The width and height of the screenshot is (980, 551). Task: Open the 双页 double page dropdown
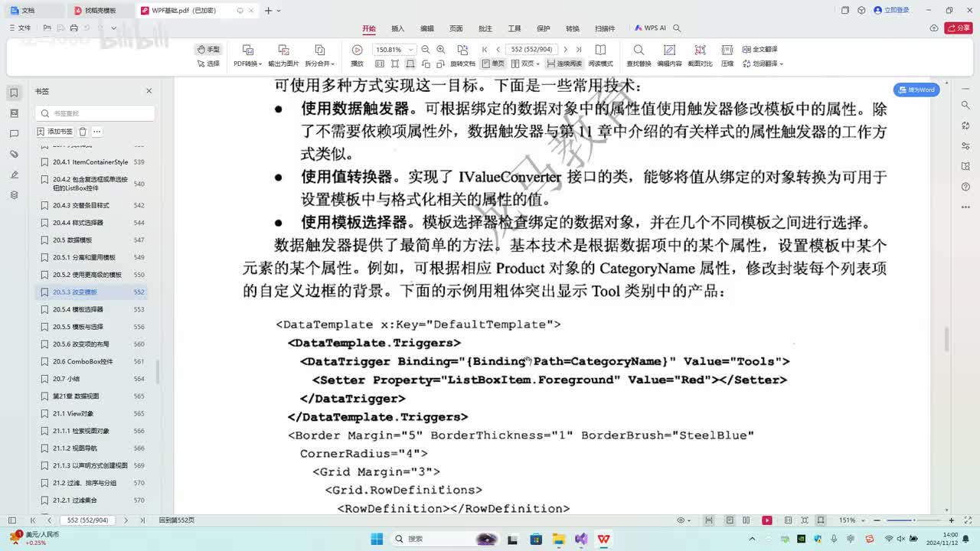click(x=527, y=64)
